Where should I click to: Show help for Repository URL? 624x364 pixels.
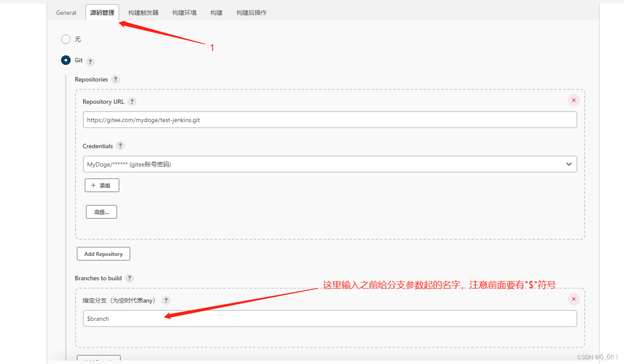pyautogui.click(x=132, y=102)
